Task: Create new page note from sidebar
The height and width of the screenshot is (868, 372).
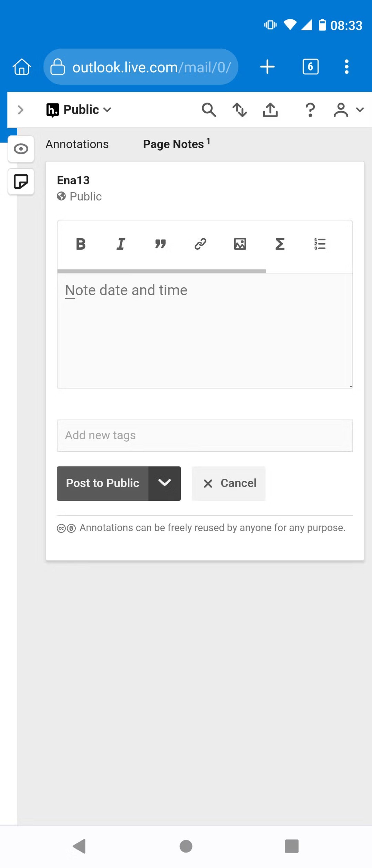Action: [x=21, y=182]
